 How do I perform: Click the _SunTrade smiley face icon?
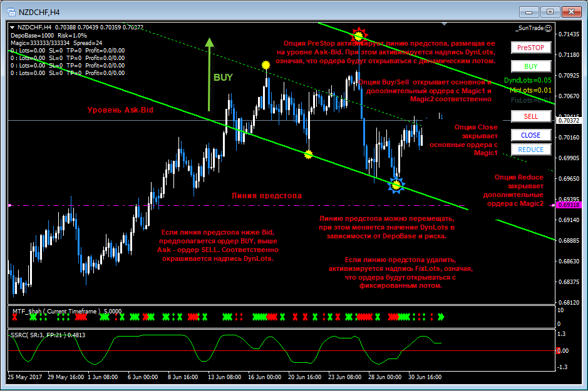tap(549, 28)
